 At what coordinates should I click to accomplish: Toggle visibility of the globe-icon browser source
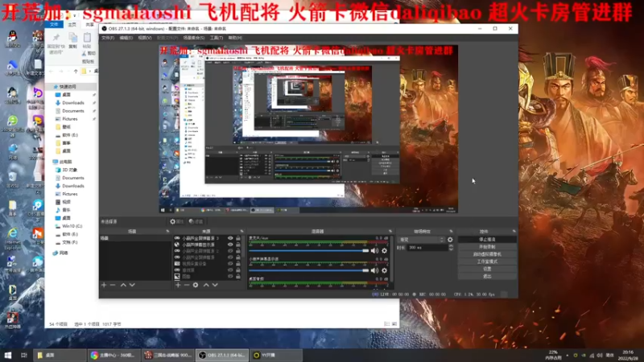pos(230,245)
